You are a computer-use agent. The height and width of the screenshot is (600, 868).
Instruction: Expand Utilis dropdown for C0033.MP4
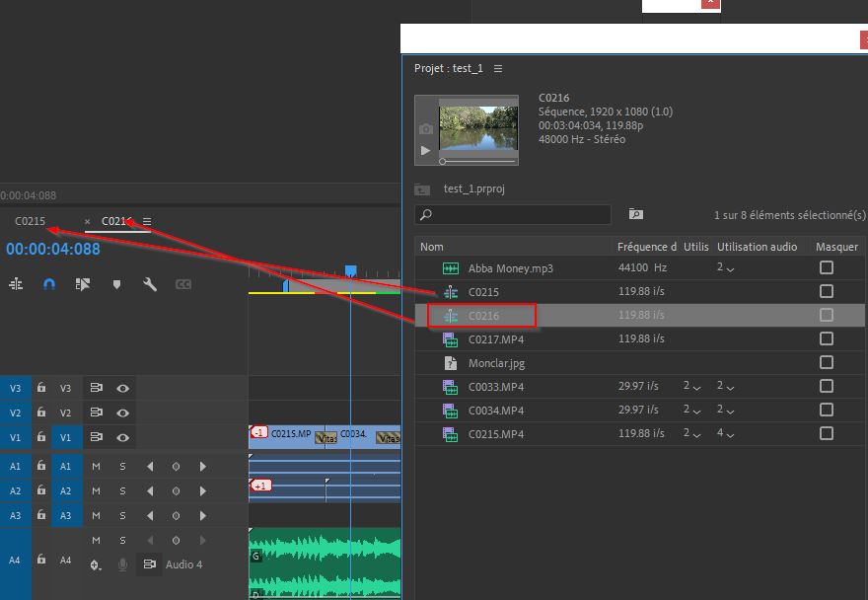tap(691, 386)
